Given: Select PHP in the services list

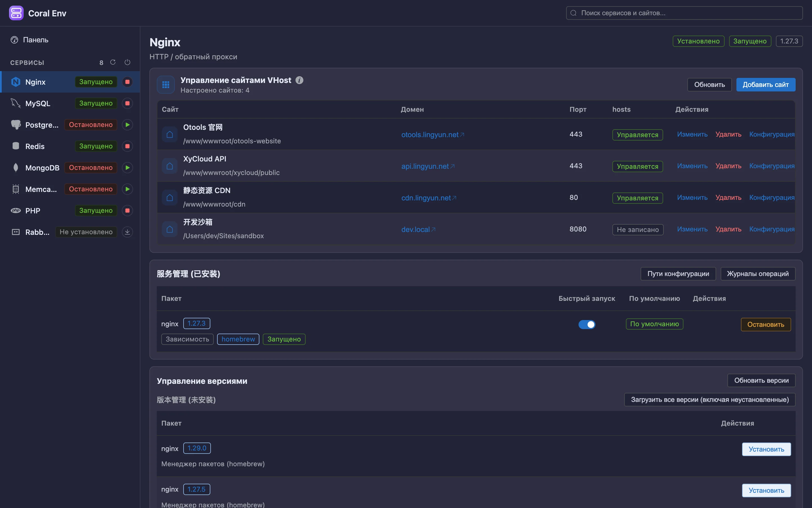Looking at the screenshot, I should (x=70, y=211).
